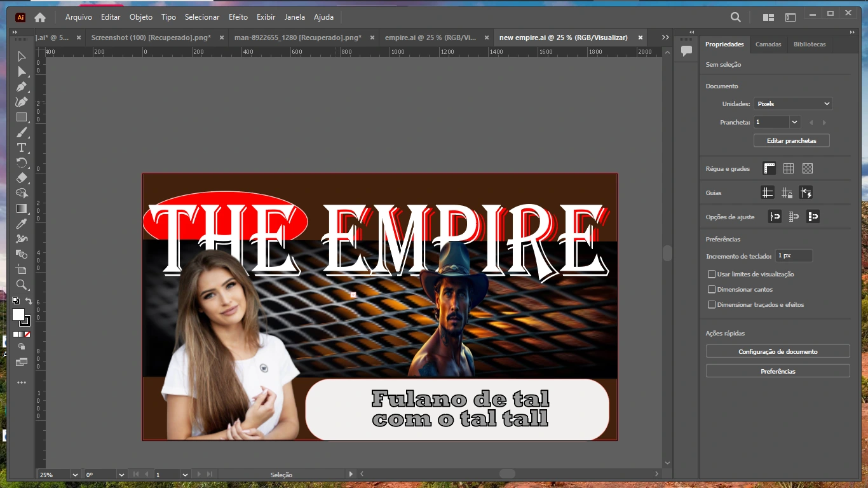Enable Usar limites de visualização checkbox

click(x=712, y=274)
